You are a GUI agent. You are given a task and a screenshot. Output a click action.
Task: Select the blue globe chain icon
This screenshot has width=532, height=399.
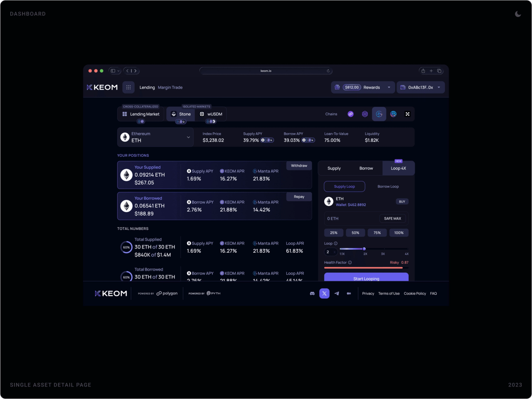coord(393,114)
